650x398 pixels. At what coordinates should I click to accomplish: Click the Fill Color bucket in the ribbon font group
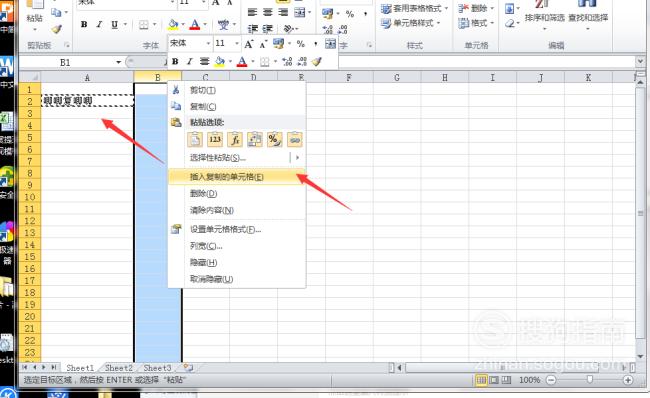(173, 25)
